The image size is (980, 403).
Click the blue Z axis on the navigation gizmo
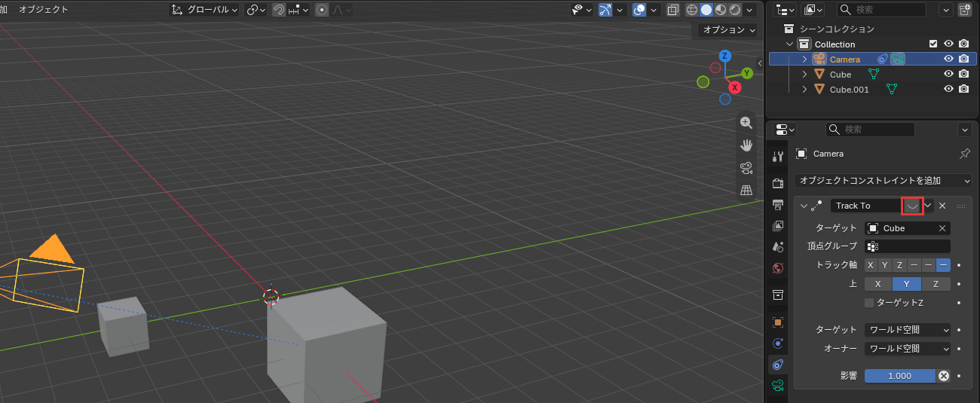pos(724,56)
